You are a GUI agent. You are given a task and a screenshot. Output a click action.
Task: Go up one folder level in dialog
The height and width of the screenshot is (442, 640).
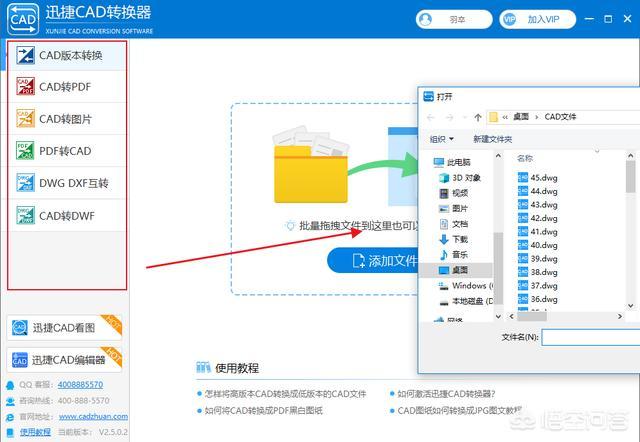[478, 118]
